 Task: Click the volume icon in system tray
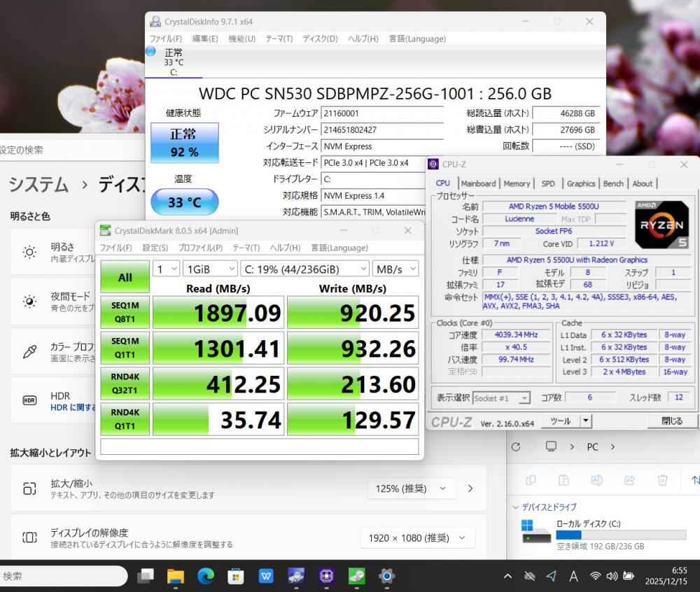(x=612, y=576)
